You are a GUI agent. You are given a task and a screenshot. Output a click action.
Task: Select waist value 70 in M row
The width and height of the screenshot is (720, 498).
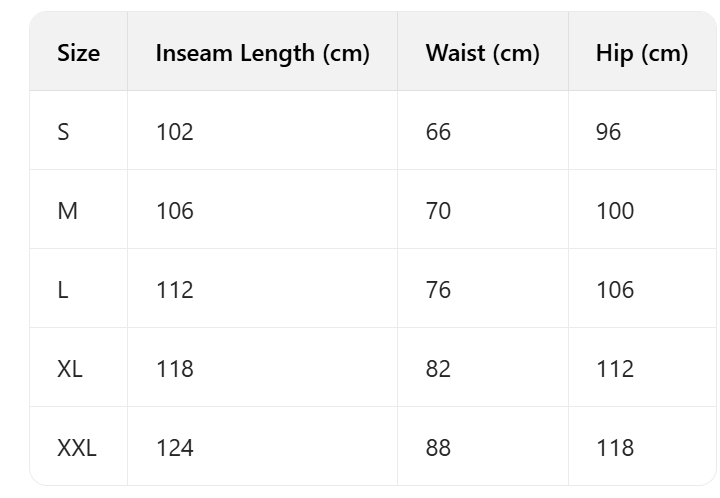tap(438, 211)
